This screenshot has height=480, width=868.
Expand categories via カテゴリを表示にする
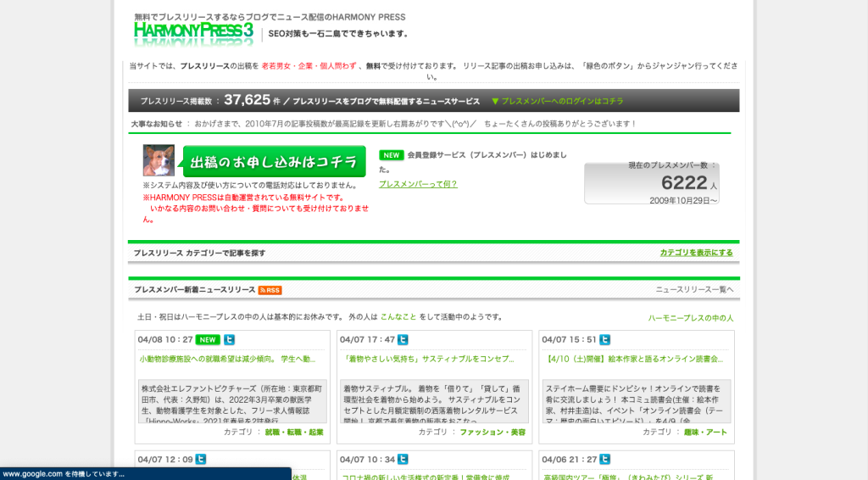(696, 253)
